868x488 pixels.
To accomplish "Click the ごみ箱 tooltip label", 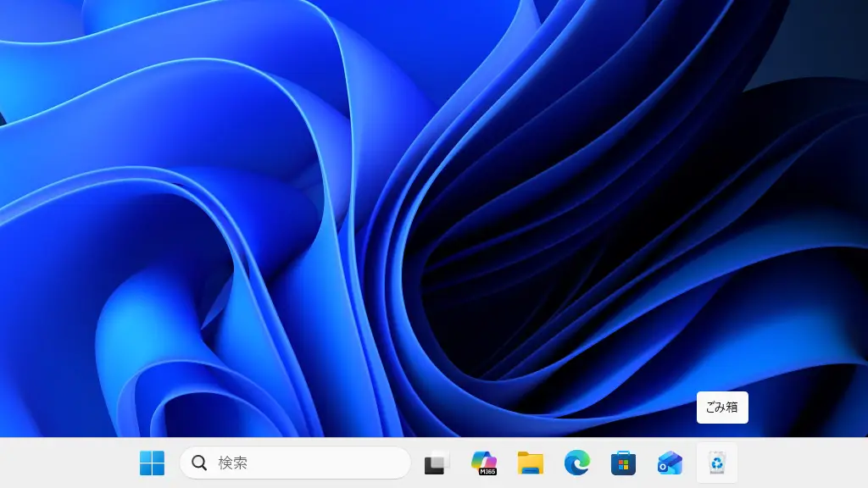I will click(722, 407).
